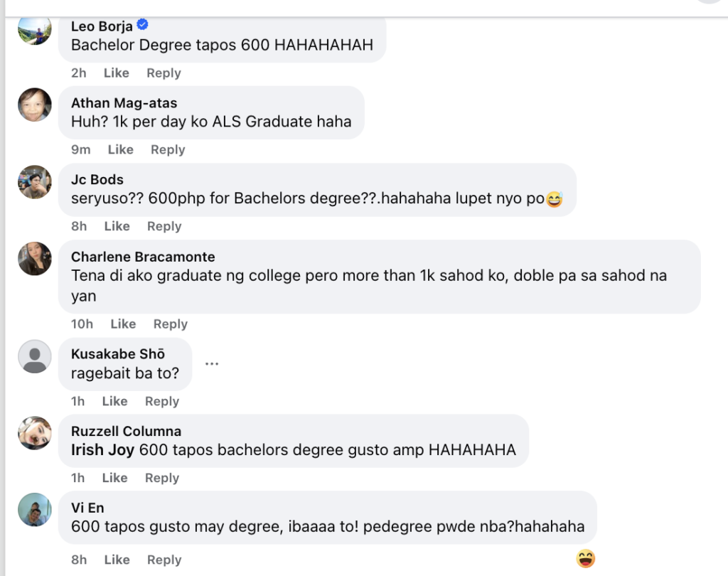The width and height of the screenshot is (728, 576).
Task: Open Athan Mag-atas's avatar
Action: point(34,105)
